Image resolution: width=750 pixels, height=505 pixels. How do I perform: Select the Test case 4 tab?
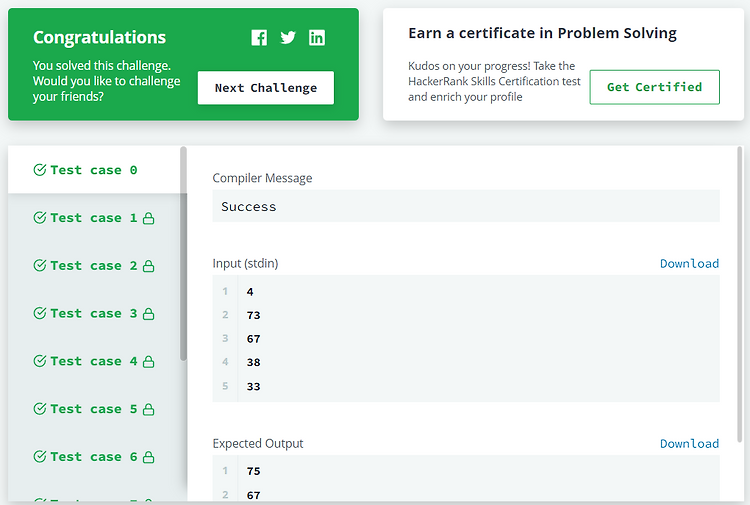pos(94,362)
